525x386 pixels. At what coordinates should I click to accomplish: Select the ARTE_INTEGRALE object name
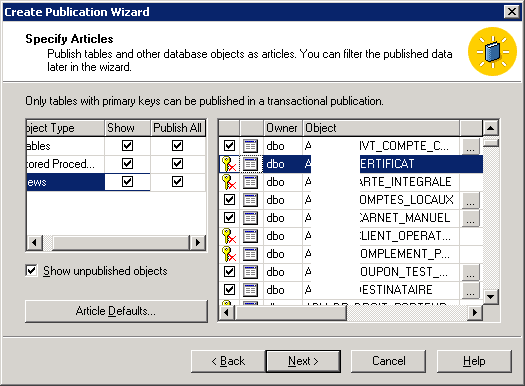[405, 182]
